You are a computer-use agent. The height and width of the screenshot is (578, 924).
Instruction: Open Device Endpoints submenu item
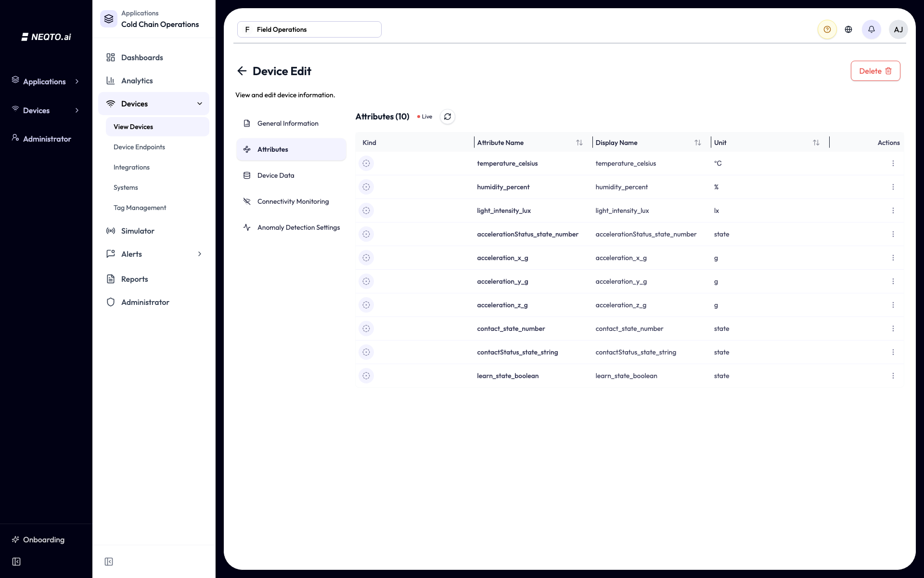(139, 147)
